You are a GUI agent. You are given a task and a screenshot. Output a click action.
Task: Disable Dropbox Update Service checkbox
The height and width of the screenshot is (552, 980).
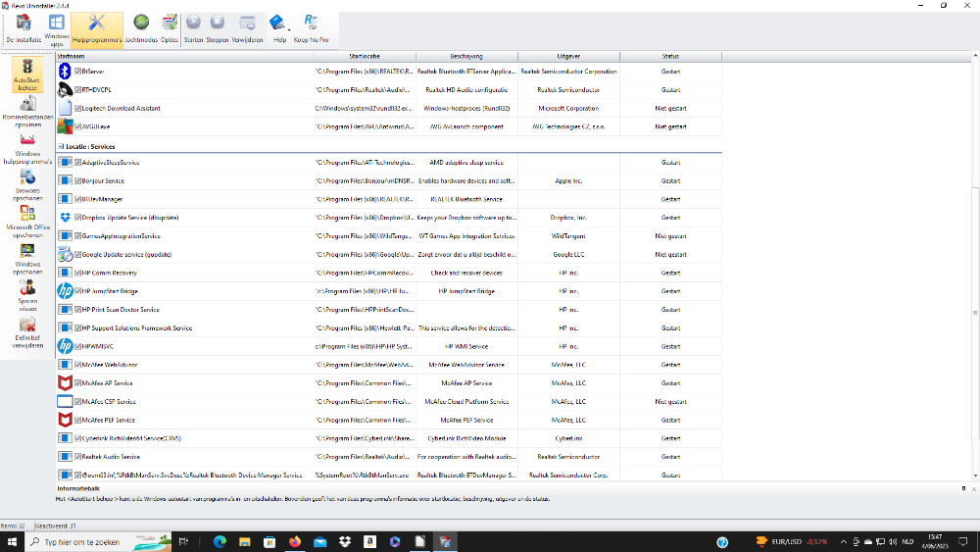78,218
